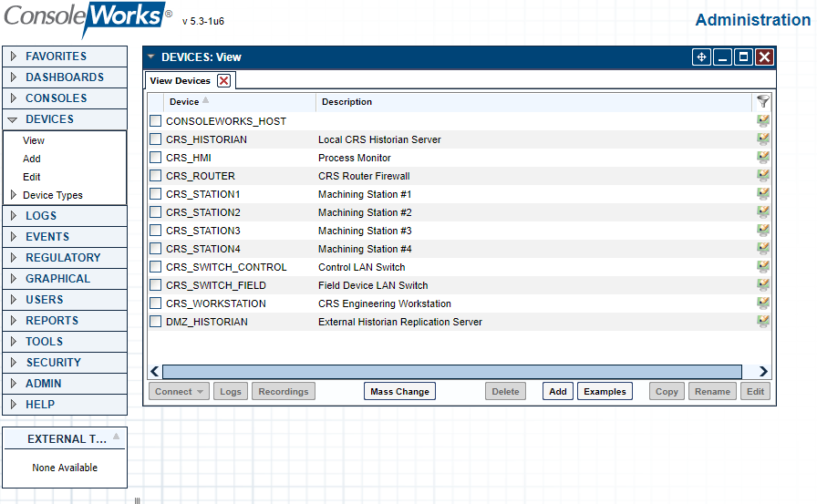This screenshot has width=817, height=504.
Task: Expand the GRAPHICAL menu section
Action: click(65, 279)
